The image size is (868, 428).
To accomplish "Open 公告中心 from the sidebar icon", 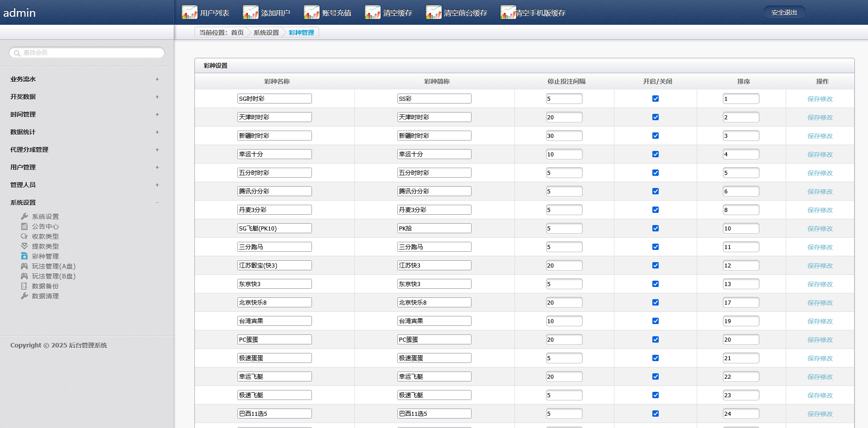I will click(24, 226).
